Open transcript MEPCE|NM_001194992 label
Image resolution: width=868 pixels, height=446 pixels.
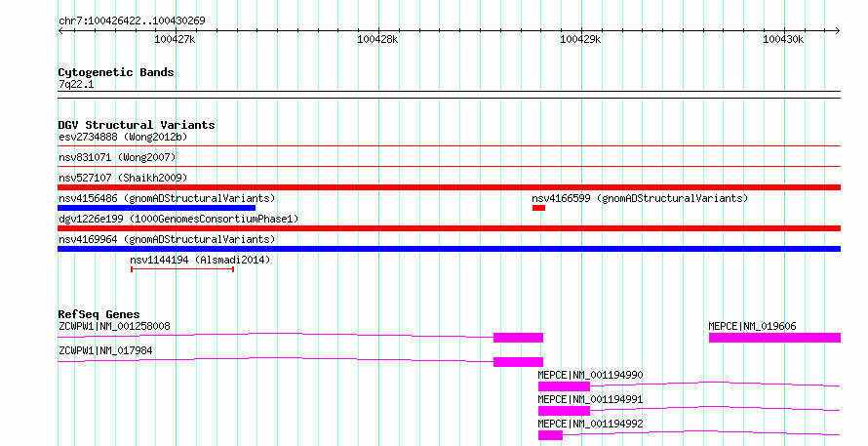(591, 424)
